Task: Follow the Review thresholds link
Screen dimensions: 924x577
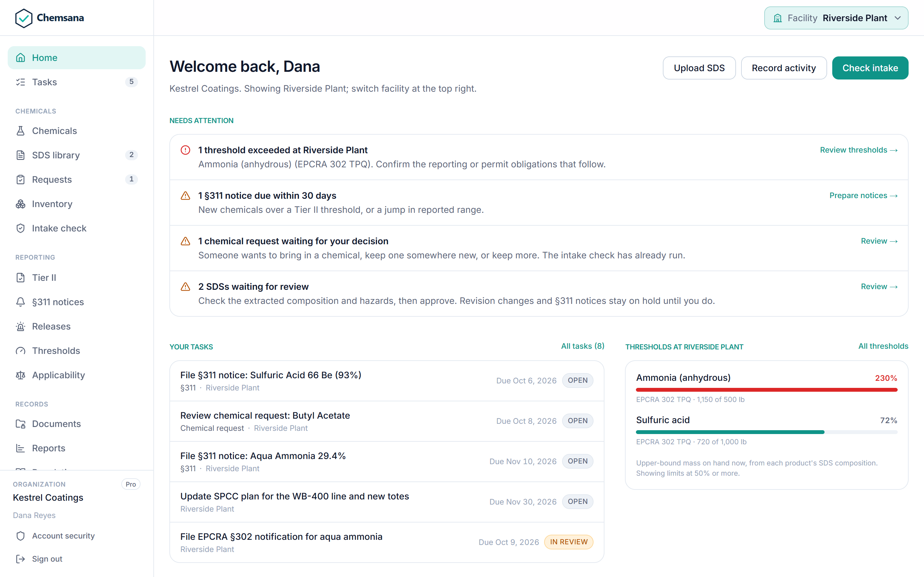Action: pyautogui.click(x=859, y=150)
